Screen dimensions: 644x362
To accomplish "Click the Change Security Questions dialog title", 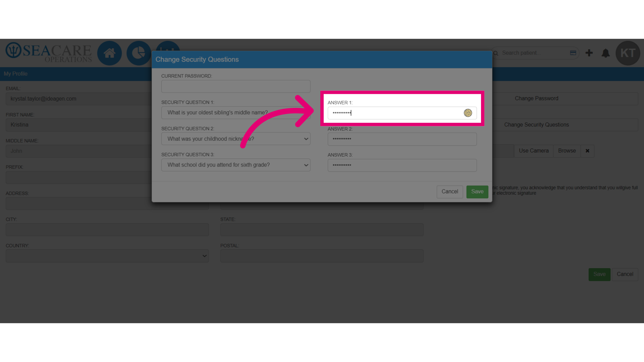I will point(197,59).
